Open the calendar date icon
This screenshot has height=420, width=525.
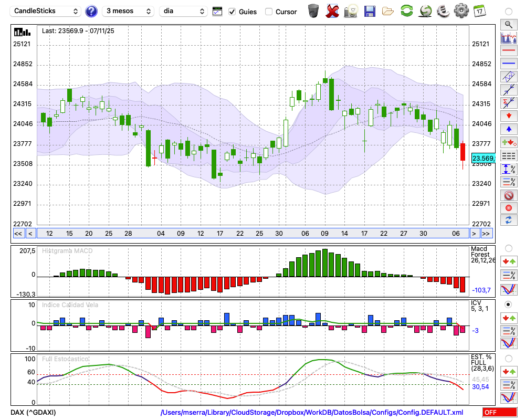pyautogui.click(x=479, y=11)
